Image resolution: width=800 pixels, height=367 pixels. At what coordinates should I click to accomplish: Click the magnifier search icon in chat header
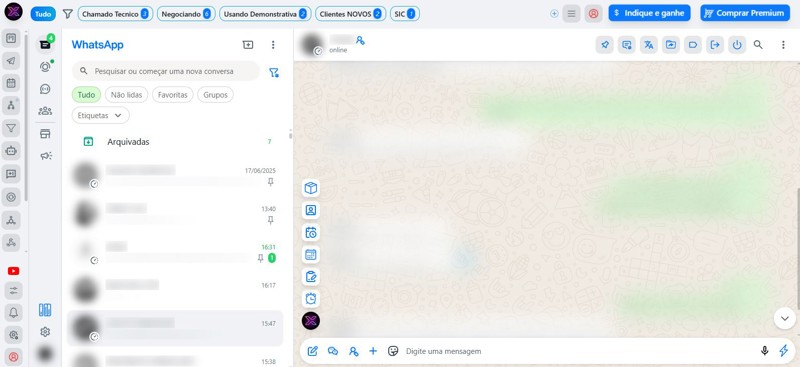pos(758,45)
